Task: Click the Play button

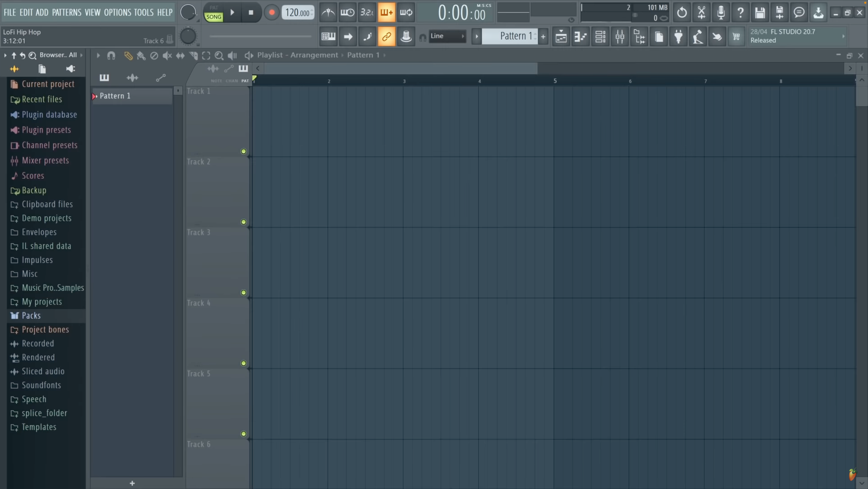Action: tap(233, 13)
